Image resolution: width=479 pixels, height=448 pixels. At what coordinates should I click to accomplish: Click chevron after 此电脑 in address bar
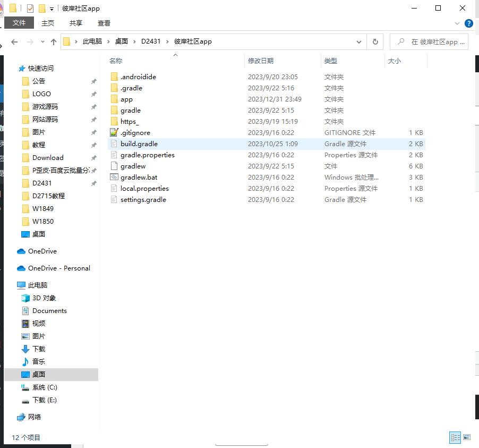[x=108, y=41]
